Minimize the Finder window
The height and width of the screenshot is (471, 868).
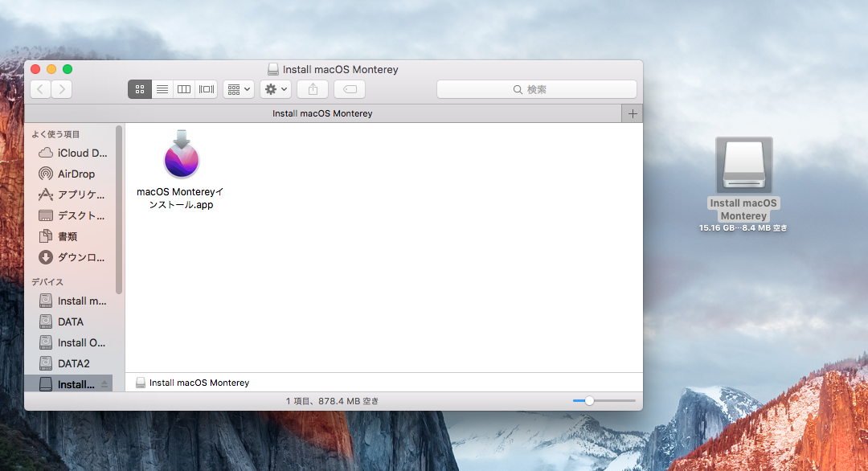pyautogui.click(x=51, y=69)
